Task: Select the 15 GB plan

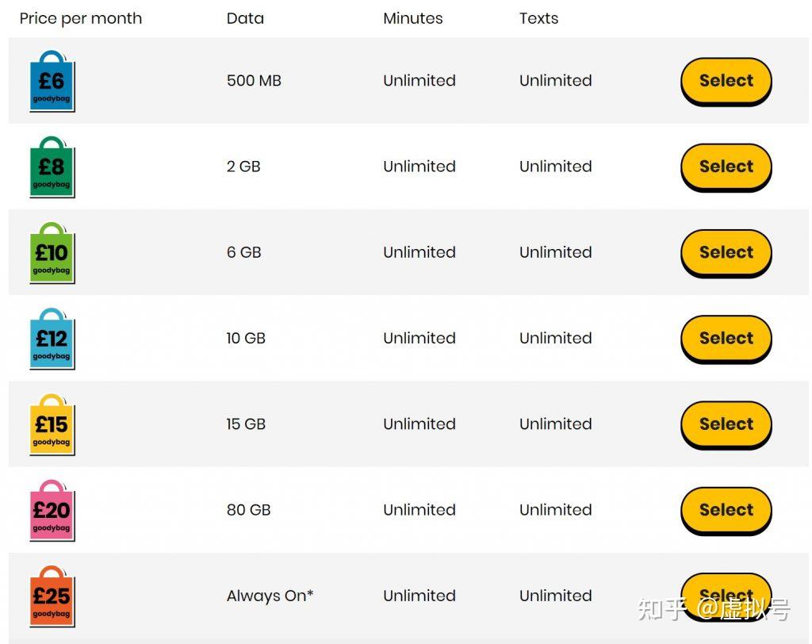Action: [725, 424]
